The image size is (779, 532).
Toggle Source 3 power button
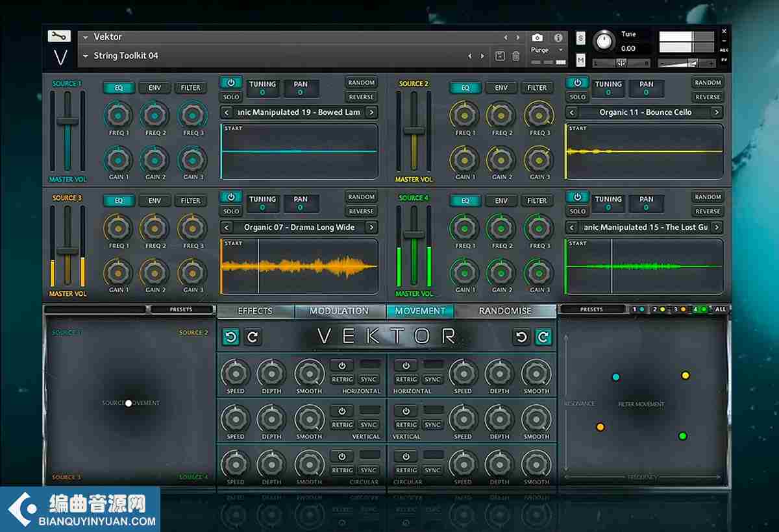[x=230, y=197]
